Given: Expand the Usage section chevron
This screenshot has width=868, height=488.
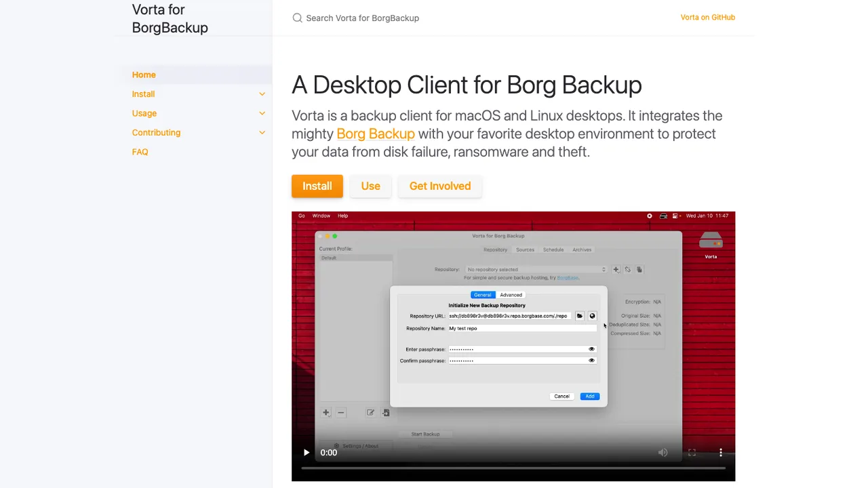Looking at the screenshot, I should tap(262, 113).
